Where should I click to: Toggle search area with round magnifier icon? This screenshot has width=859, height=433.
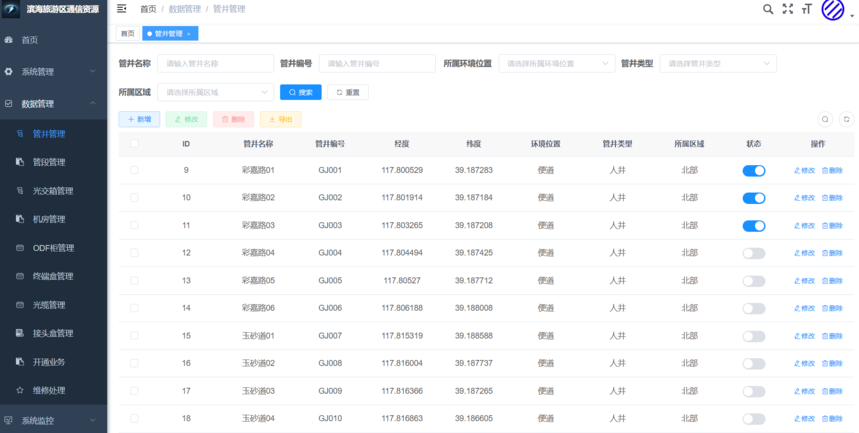tap(825, 119)
